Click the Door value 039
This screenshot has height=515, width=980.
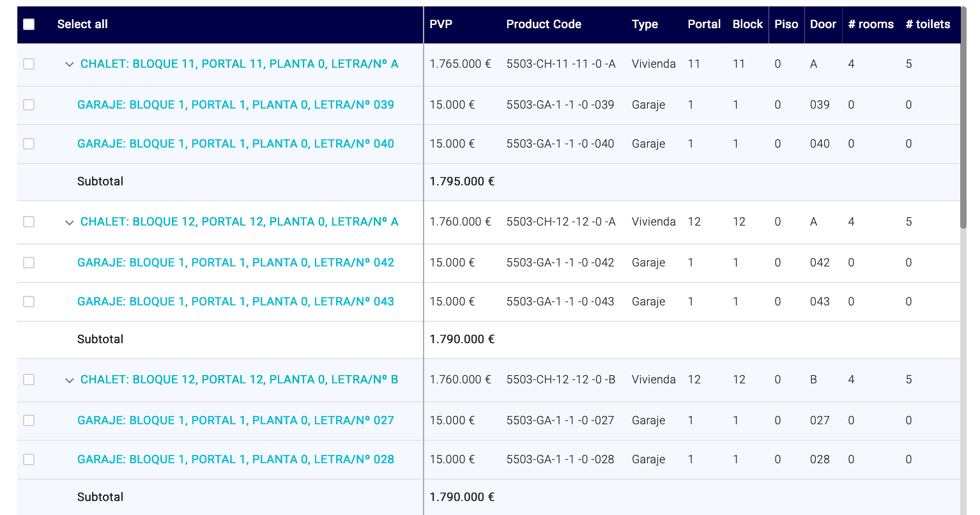point(820,105)
